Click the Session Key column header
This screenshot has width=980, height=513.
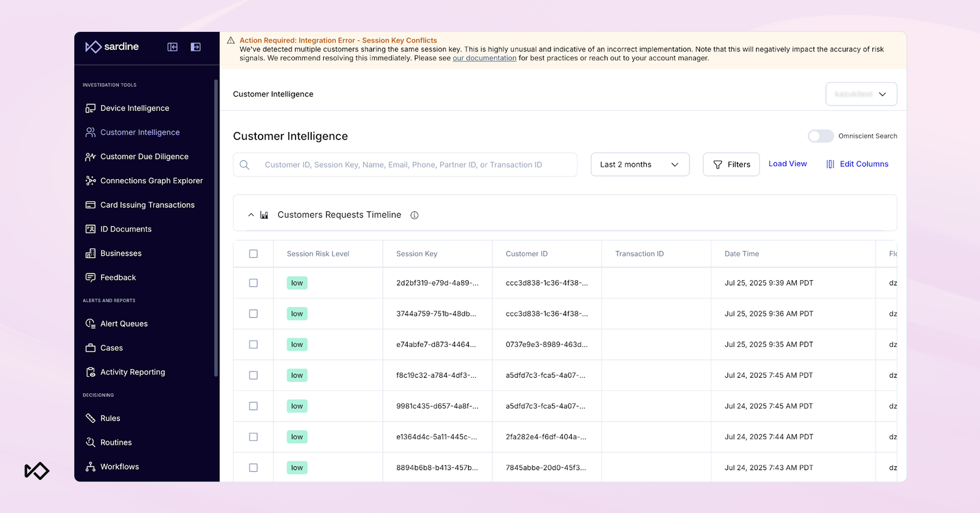pyautogui.click(x=416, y=254)
